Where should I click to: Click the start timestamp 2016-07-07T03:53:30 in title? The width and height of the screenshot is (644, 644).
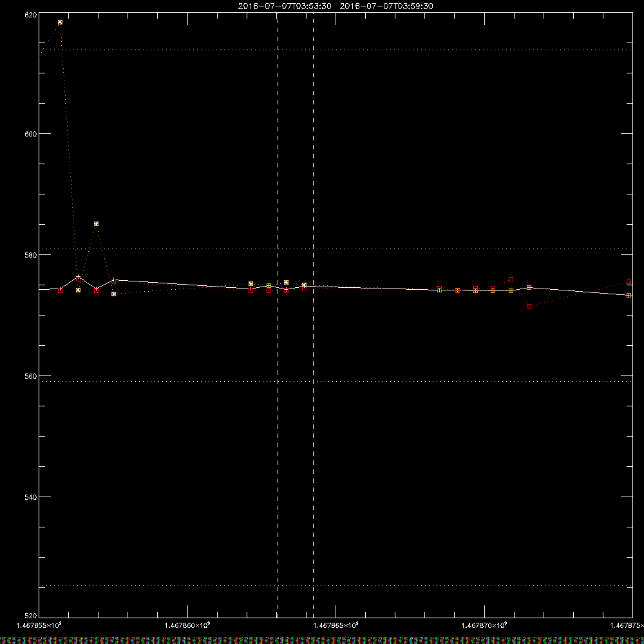pos(285,6)
